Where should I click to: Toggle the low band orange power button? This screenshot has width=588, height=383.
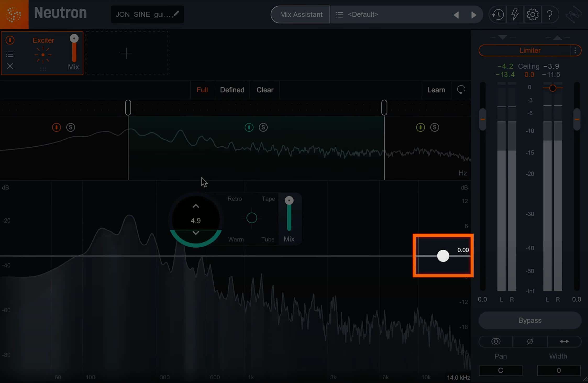coord(56,127)
